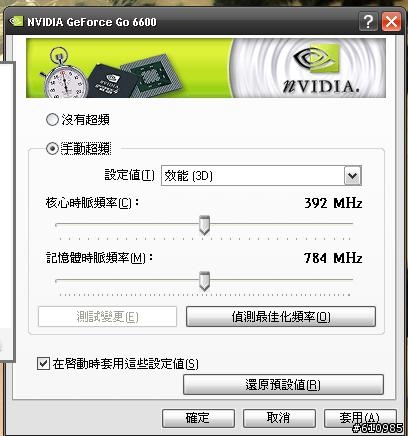Select the 手動超頻 radio button

(52, 148)
